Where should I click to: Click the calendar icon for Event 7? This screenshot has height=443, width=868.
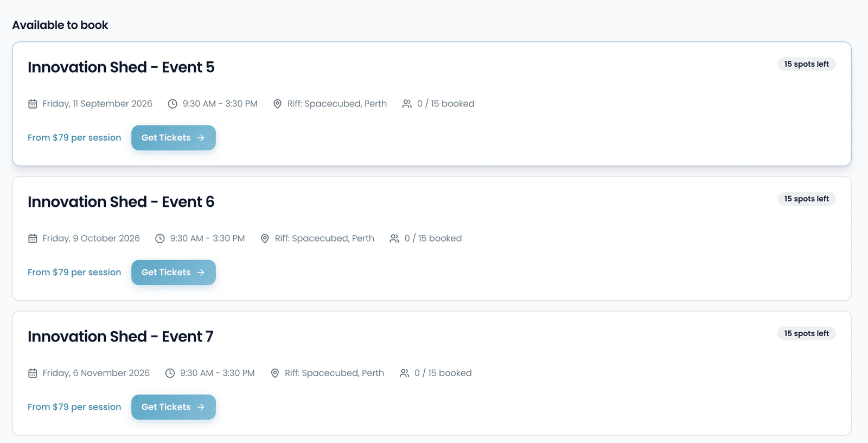pyautogui.click(x=33, y=373)
